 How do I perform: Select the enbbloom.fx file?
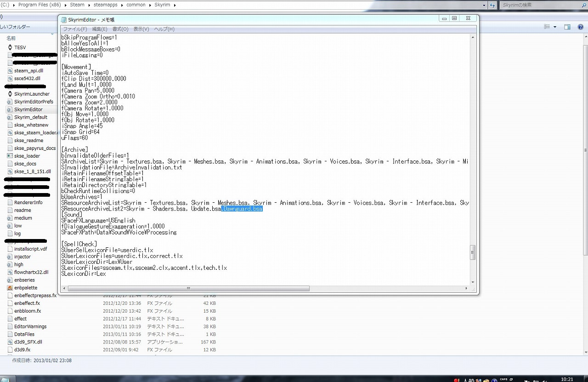pyautogui.click(x=28, y=311)
